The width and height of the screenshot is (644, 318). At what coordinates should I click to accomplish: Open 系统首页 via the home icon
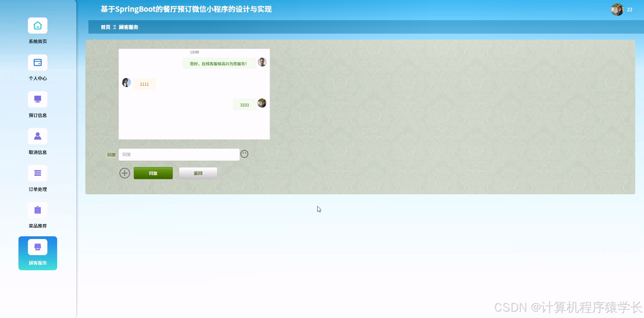click(37, 26)
